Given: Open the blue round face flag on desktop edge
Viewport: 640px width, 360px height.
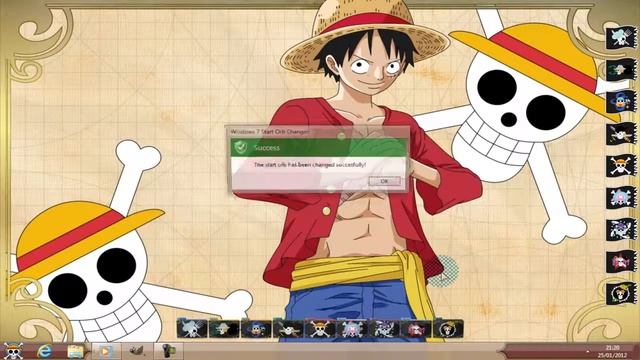Looking at the screenshot, I should point(620,101).
